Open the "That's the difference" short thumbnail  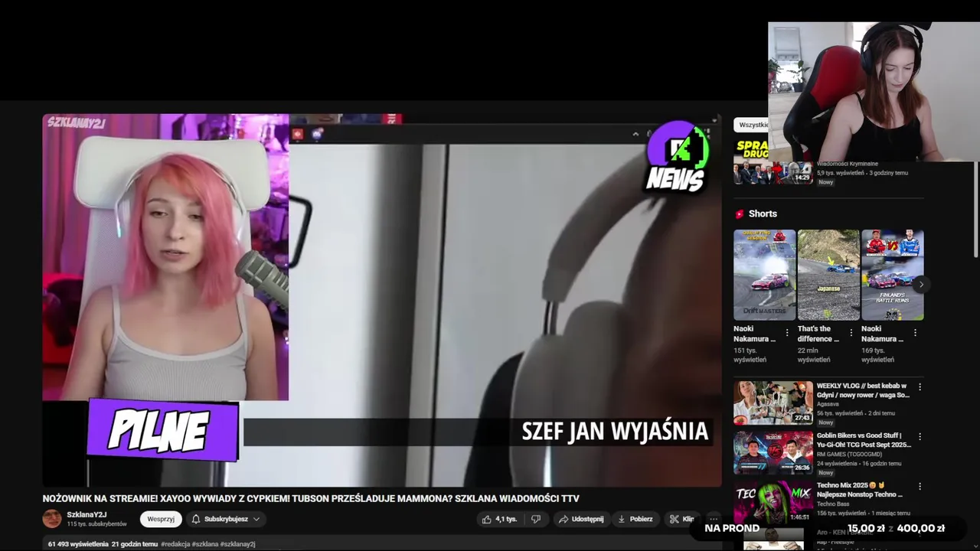pos(828,275)
